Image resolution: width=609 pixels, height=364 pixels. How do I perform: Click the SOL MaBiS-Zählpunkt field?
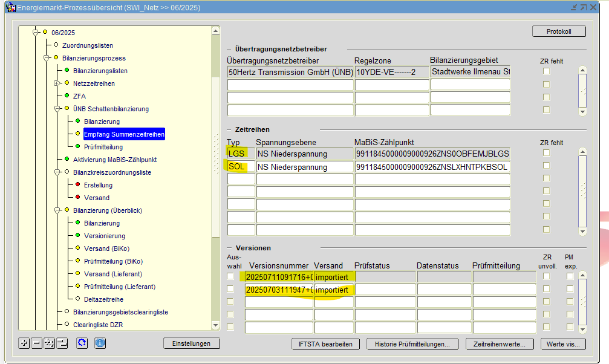coord(432,167)
